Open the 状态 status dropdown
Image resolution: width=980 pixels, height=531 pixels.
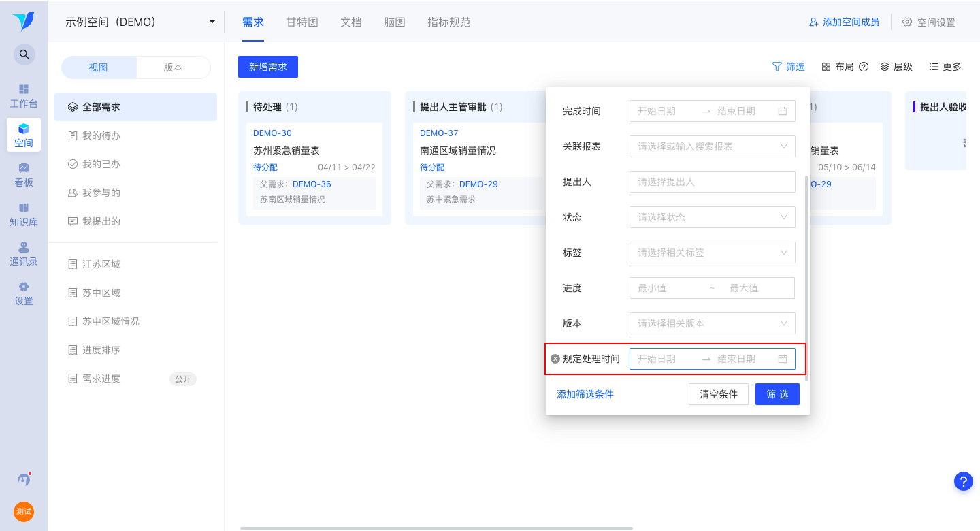click(x=712, y=217)
